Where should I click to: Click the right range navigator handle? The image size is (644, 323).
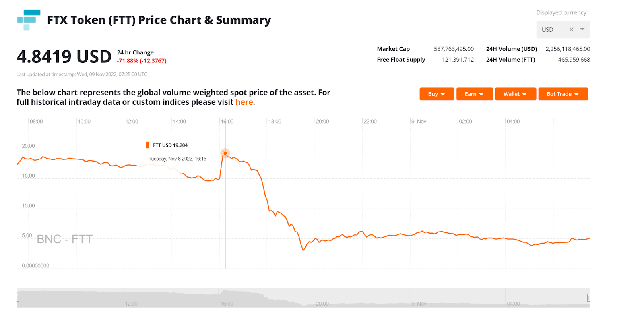[588, 298]
